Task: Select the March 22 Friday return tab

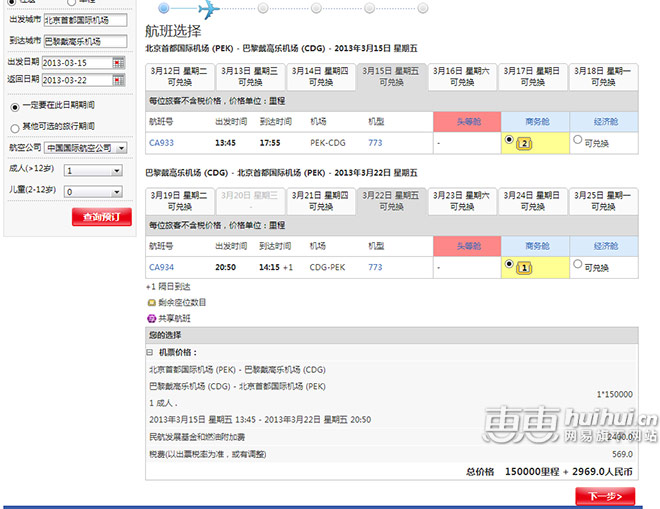Action: (391, 201)
